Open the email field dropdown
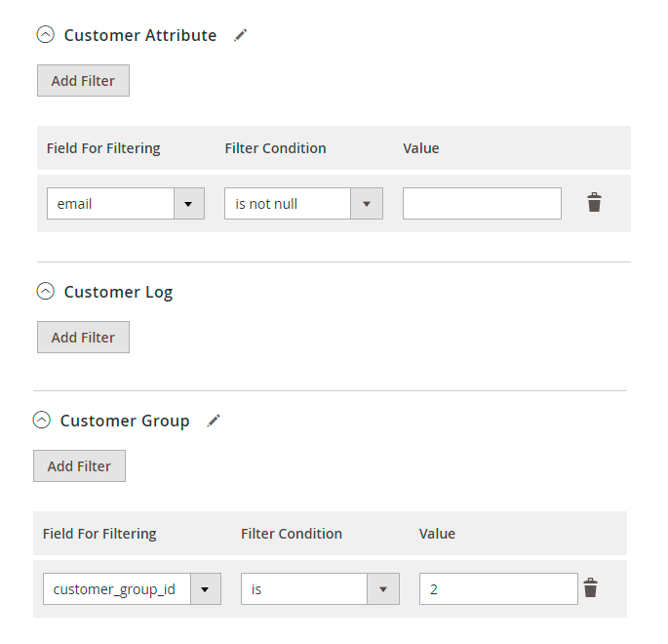The height and width of the screenshot is (644, 668). [126, 204]
